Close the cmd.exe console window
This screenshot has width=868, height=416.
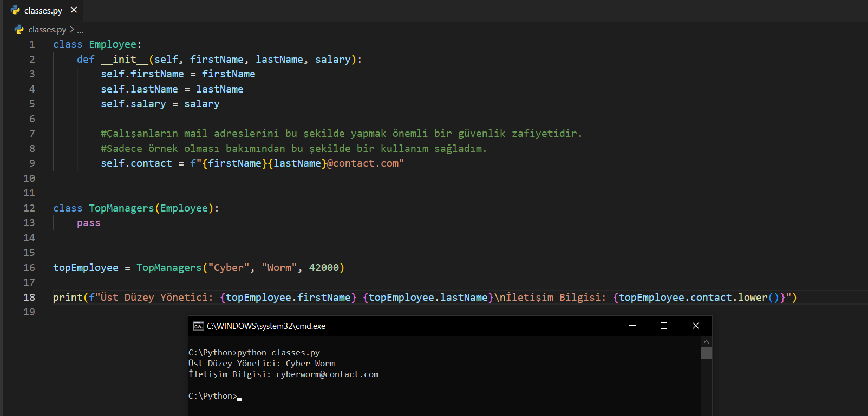click(696, 326)
